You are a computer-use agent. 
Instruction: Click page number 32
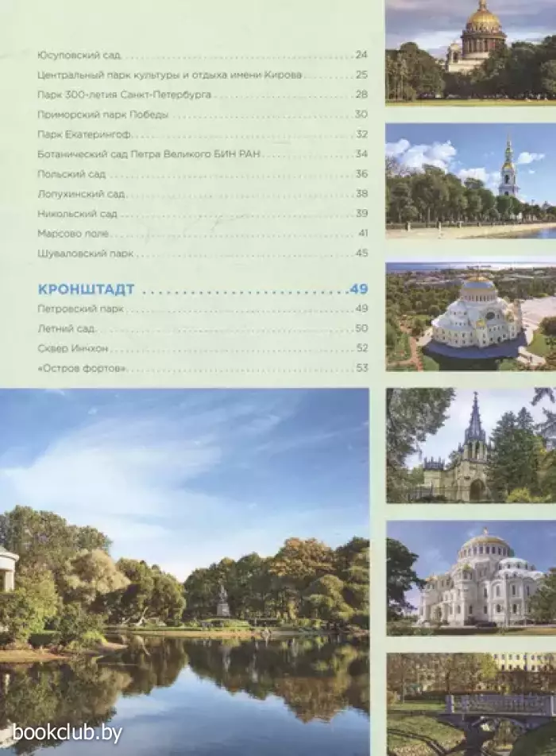coord(361,134)
